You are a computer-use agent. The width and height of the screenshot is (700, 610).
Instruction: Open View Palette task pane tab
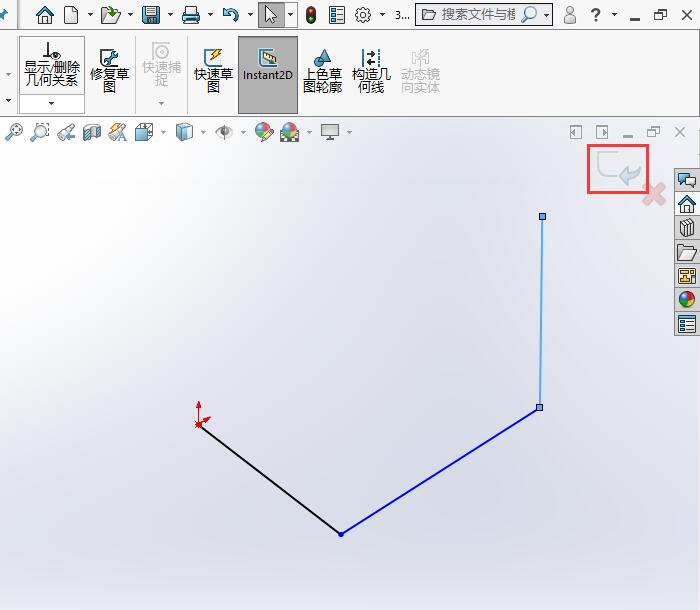tap(687, 276)
